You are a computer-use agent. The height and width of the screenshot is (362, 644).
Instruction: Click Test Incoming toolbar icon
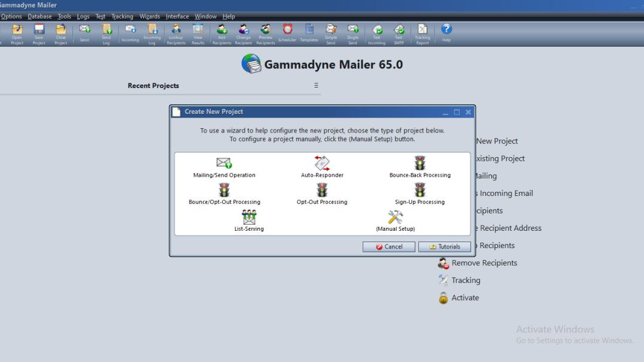(376, 34)
